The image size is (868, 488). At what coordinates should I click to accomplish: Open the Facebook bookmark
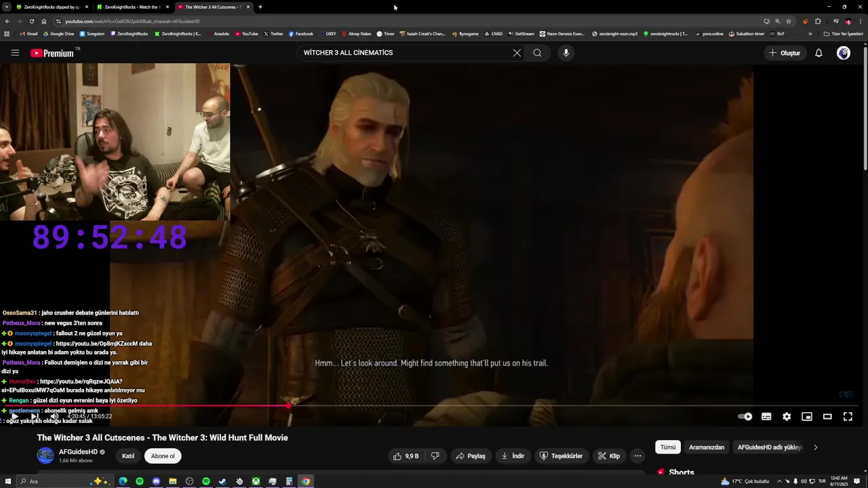pos(301,33)
